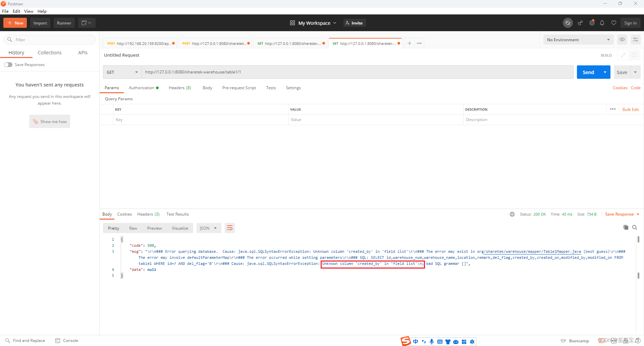Click the Show me how button
644x346 pixels.
coord(50,121)
